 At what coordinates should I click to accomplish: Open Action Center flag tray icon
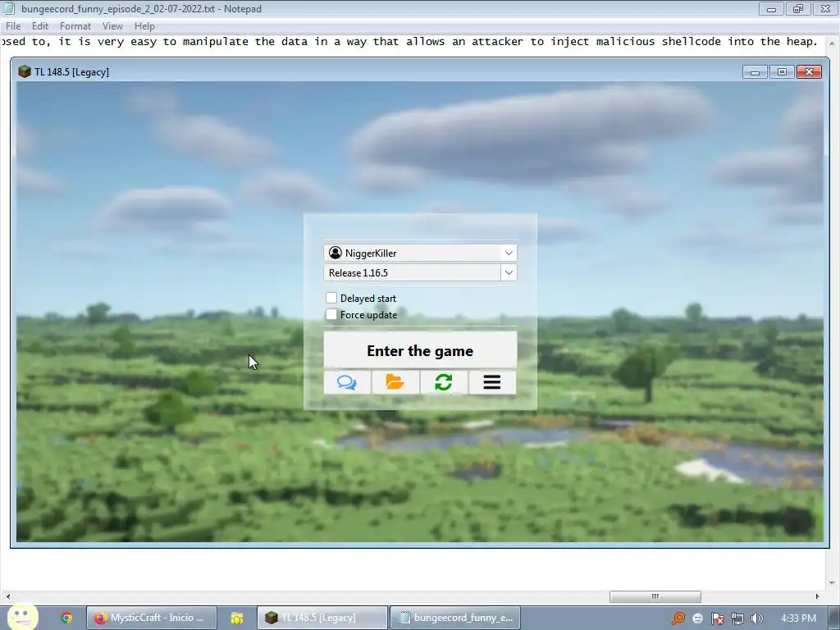pos(717,619)
